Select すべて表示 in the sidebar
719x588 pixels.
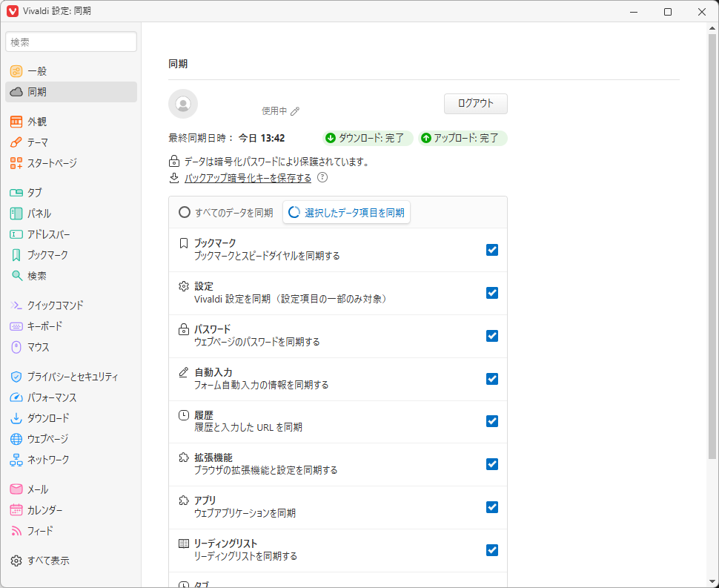(71, 561)
